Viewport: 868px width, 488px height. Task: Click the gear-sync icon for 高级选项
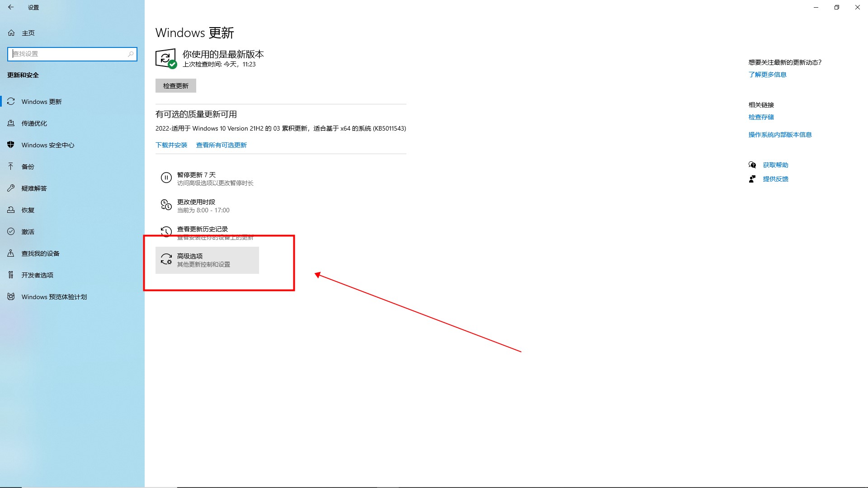tap(166, 259)
